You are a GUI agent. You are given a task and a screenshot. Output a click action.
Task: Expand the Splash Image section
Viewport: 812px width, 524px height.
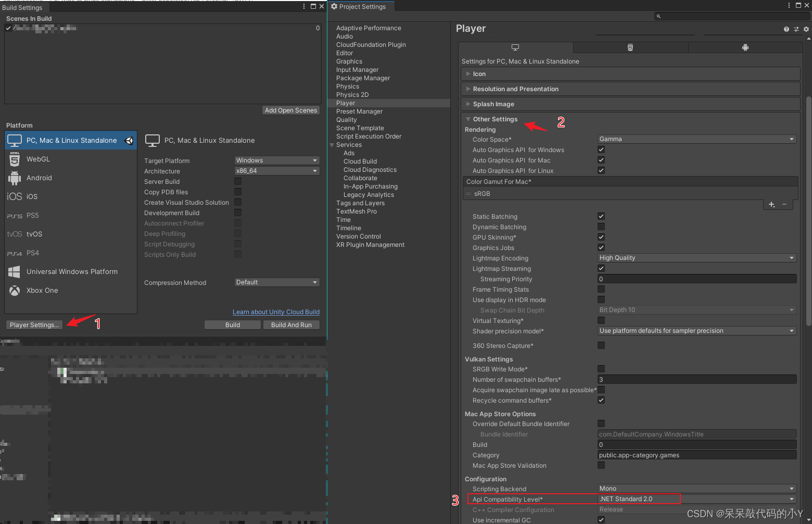pos(630,104)
